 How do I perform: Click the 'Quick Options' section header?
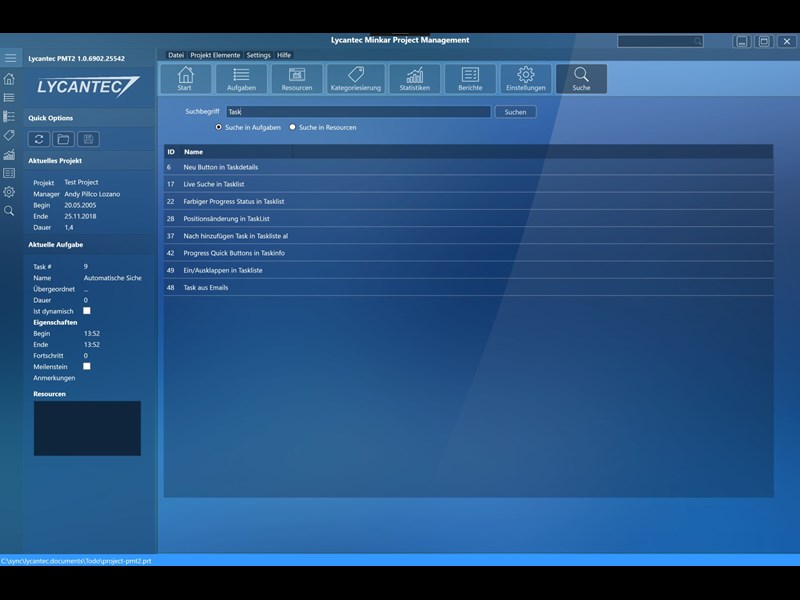(51, 118)
